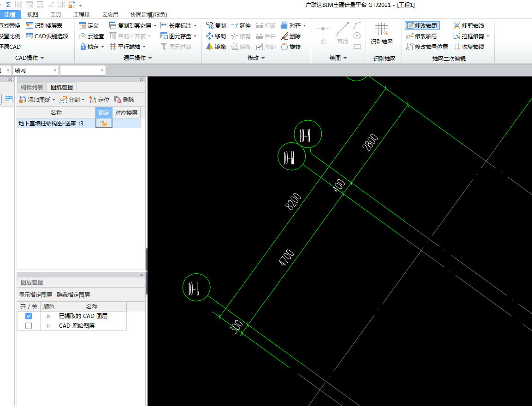Image resolution: width=532 pixels, height=406 pixels.
Task: Click the 分割 split drawing tool
Action: 70,100
